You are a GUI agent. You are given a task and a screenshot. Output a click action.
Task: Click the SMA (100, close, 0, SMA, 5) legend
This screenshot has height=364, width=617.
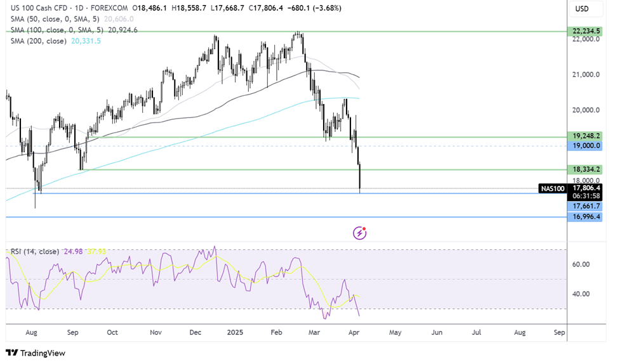(x=57, y=30)
